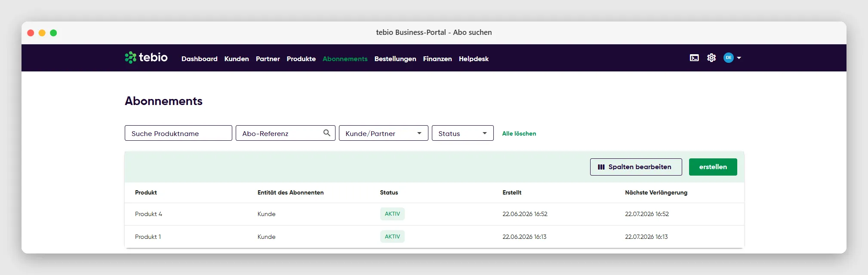
Task: Click Kunde cell in Produkt 1 row
Action: pos(267,237)
